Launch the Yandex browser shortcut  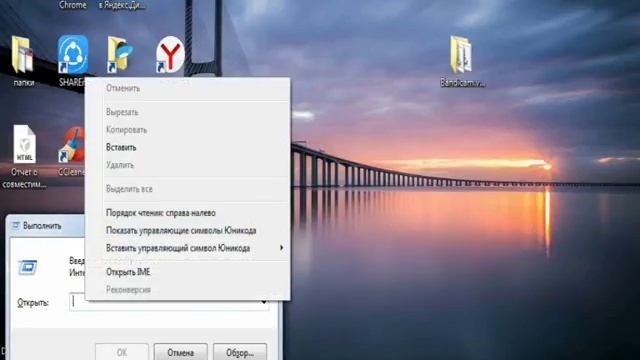tap(170, 55)
